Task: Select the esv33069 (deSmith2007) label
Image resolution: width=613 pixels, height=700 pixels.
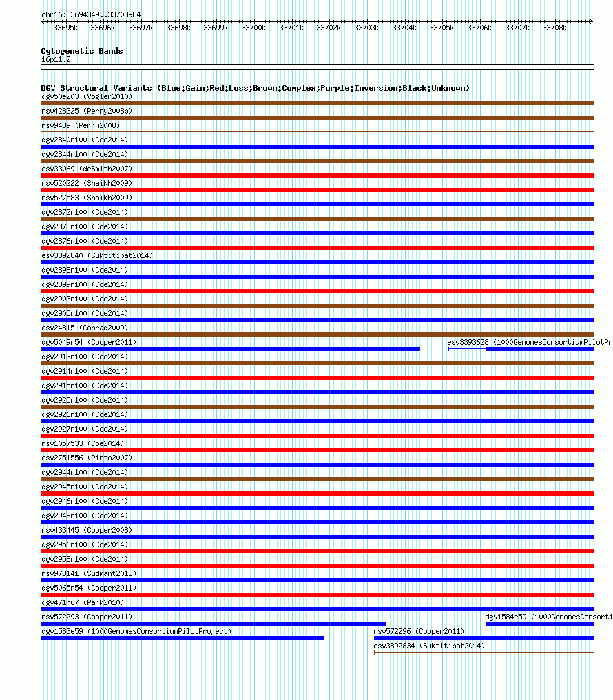Action: click(87, 169)
